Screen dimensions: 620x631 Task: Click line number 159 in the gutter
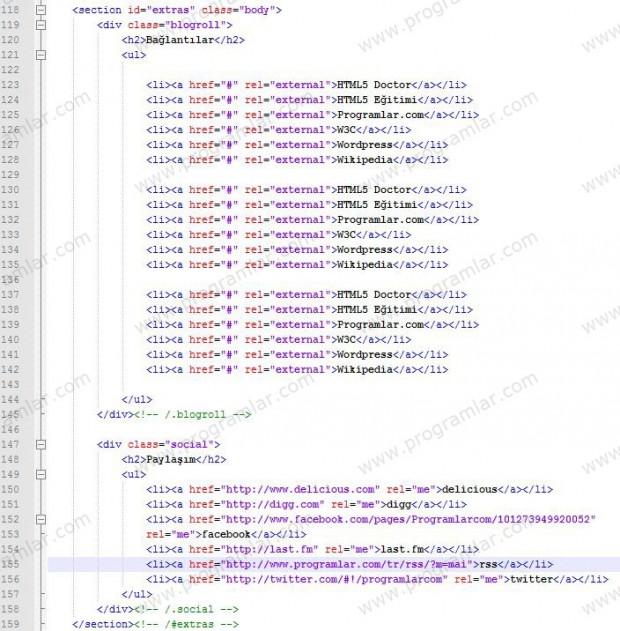[10, 624]
